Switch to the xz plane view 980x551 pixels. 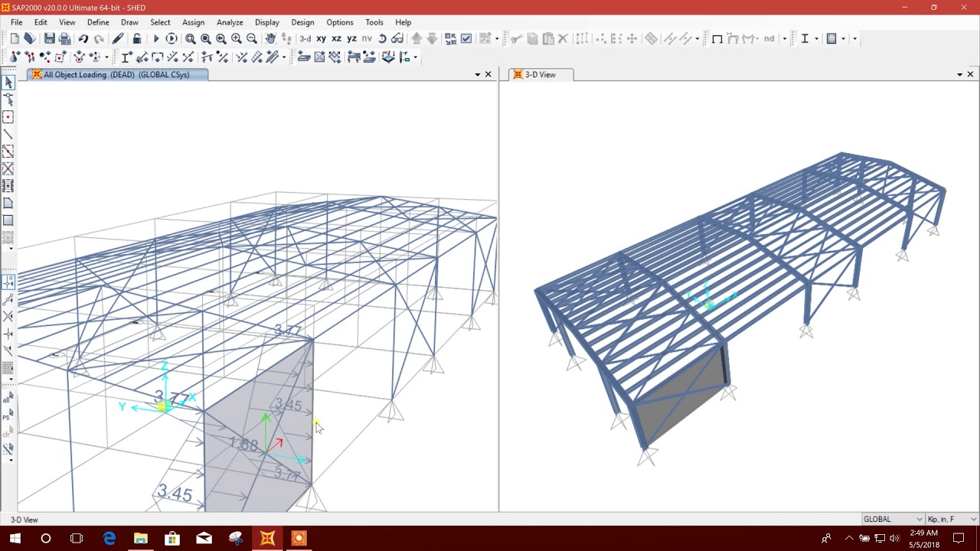tap(337, 38)
